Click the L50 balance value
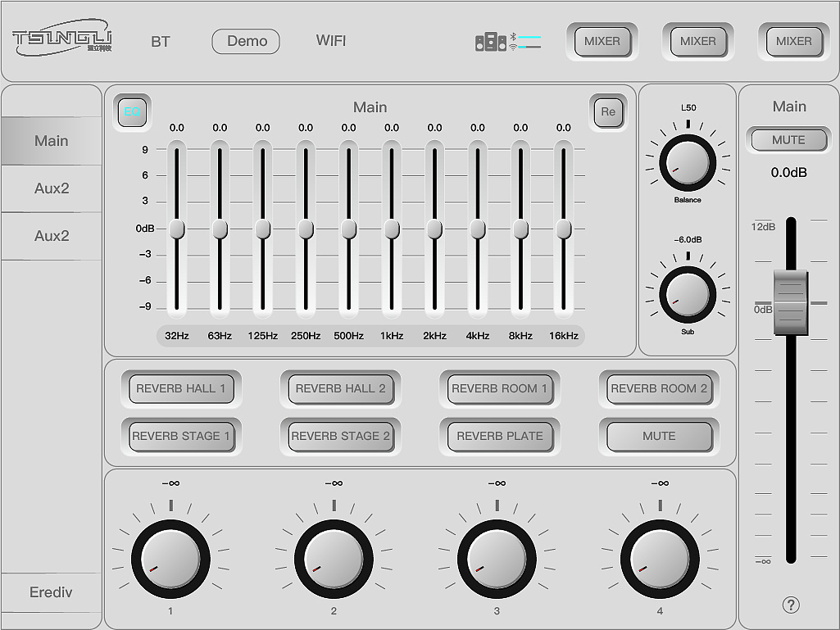840x630 pixels. click(688, 107)
